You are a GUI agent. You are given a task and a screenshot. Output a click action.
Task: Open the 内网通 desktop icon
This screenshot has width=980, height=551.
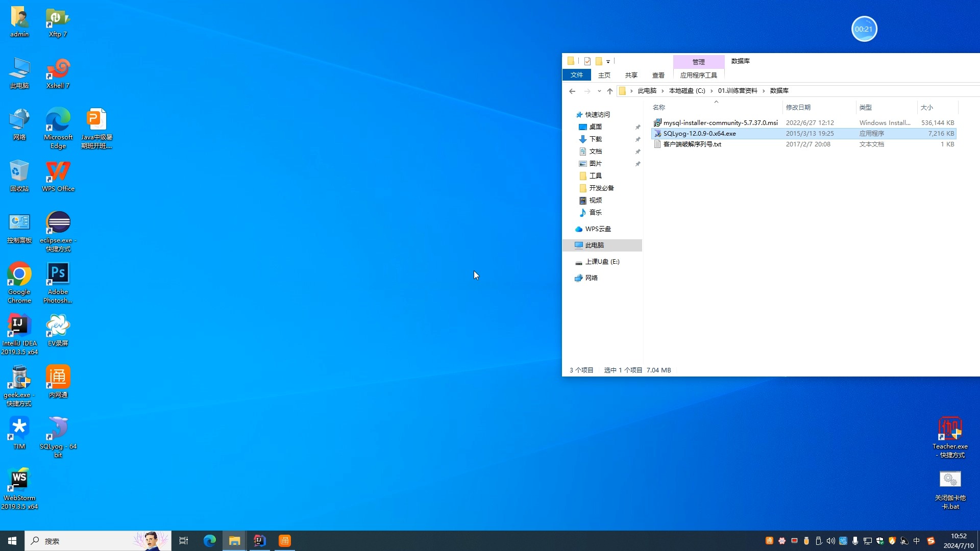pos(58,382)
